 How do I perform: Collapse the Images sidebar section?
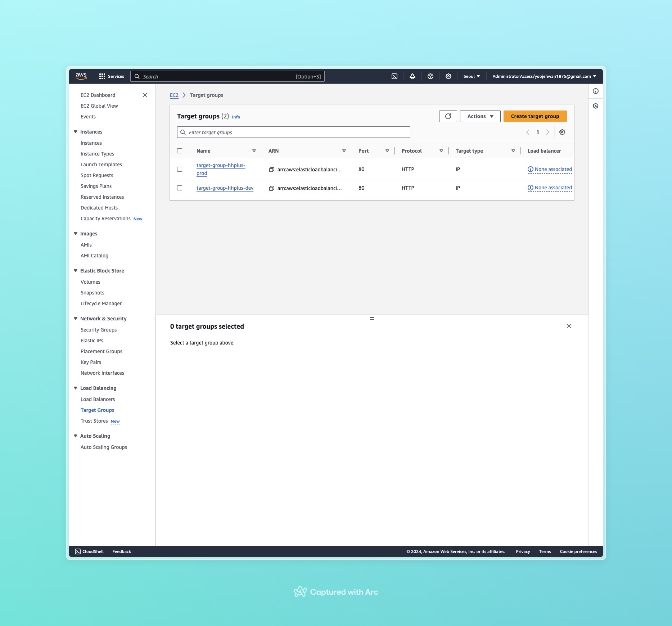tap(76, 234)
